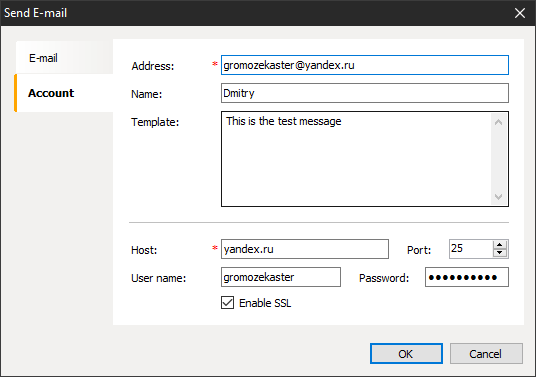This screenshot has height=377, width=536.
Task: Cancel the Send E-mail dialog
Action: [x=486, y=354]
